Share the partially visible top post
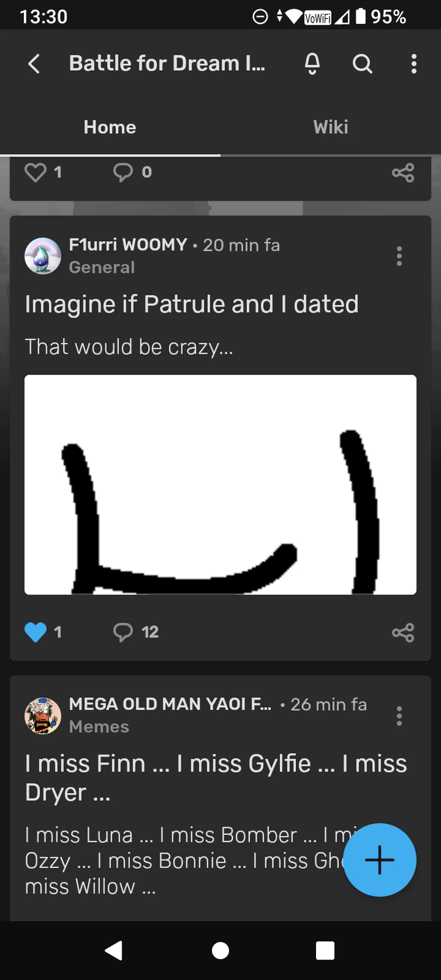Screen dimensions: 441x980 click(x=403, y=172)
